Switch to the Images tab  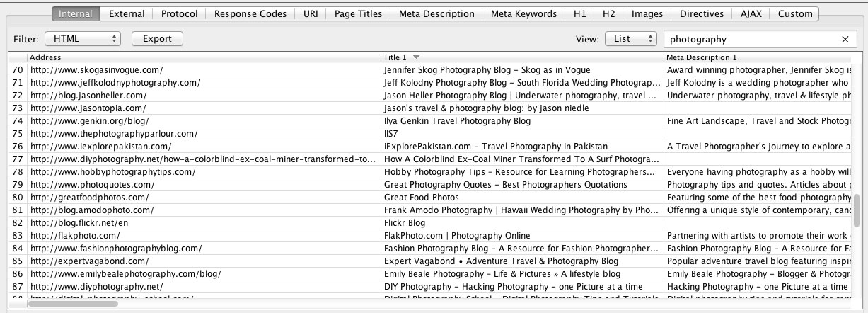647,13
